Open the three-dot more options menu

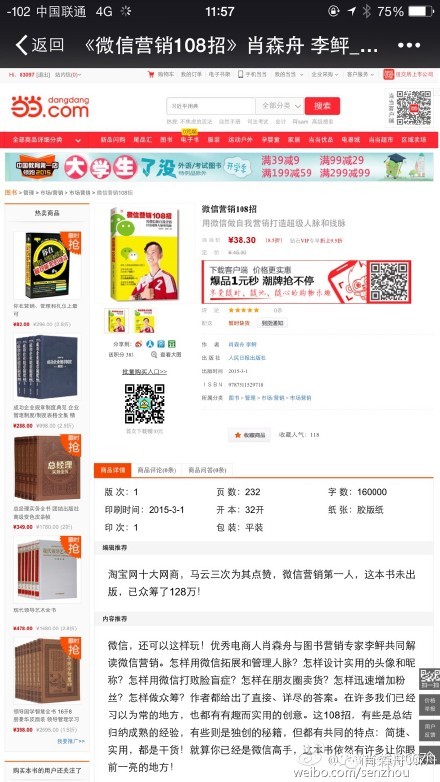pos(409,45)
